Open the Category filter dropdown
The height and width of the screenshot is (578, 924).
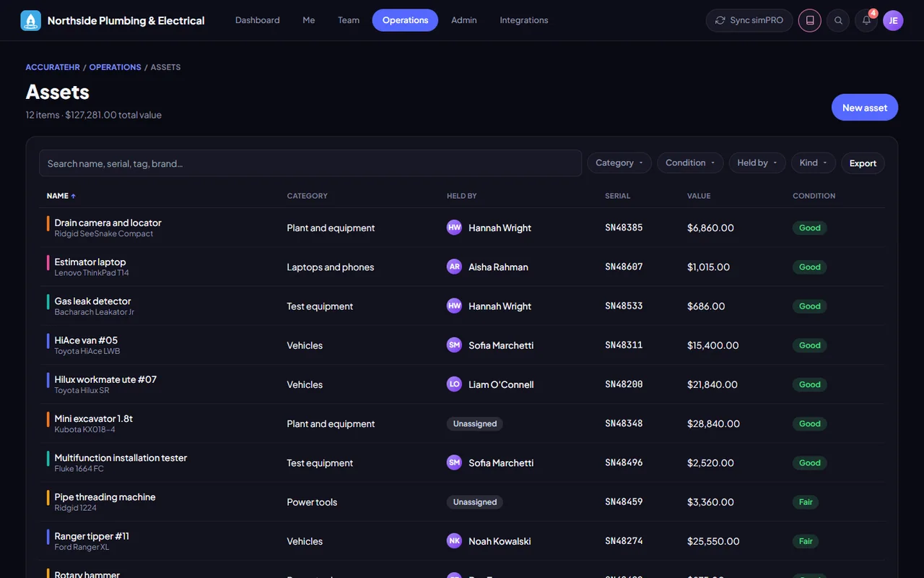(x=619, y=163)
